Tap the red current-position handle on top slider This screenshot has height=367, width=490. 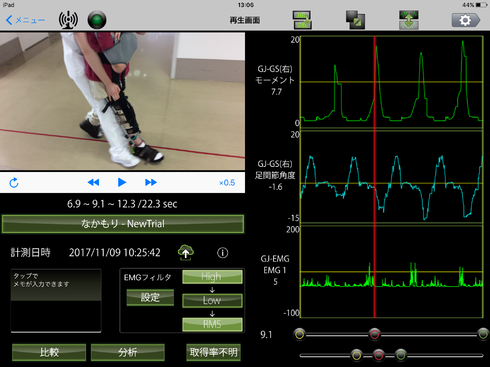click(x=374, y=334)
